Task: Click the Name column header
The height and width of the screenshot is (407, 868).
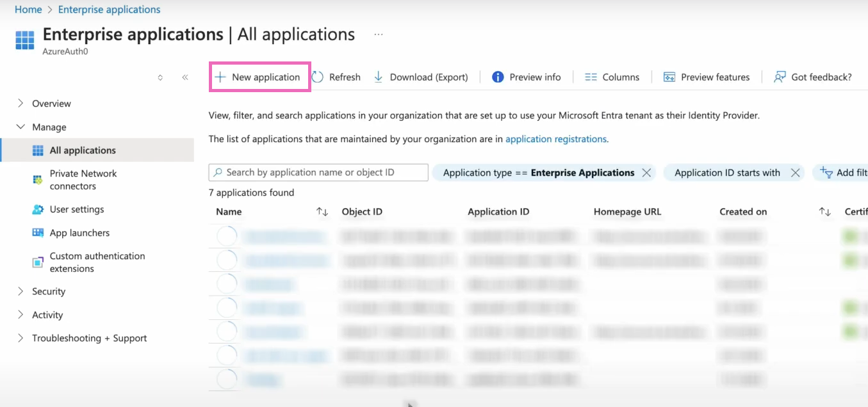Action: [229, 212]
